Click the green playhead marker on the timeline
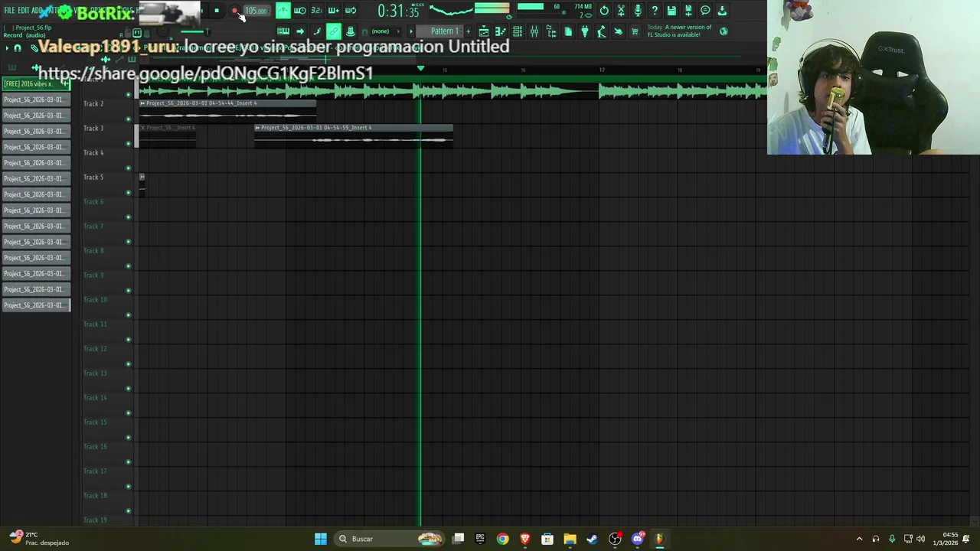Image resolution: width=980 pixels, height=551 pixels. (420, 69)
